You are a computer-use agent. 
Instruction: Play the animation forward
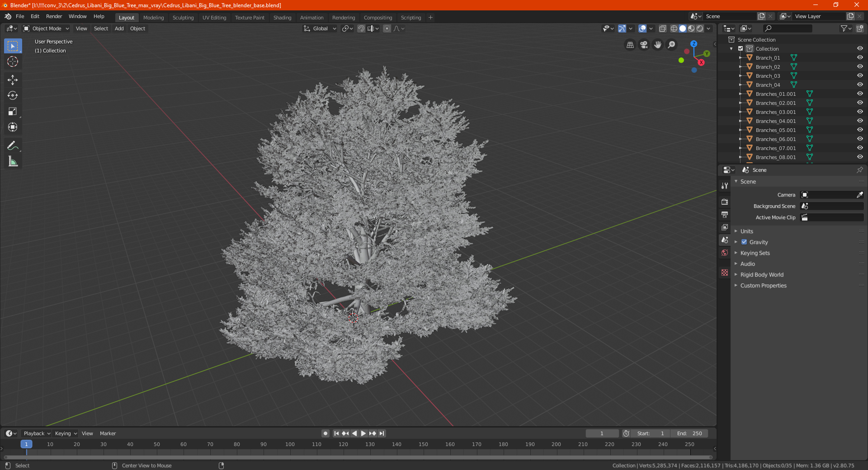363,433
